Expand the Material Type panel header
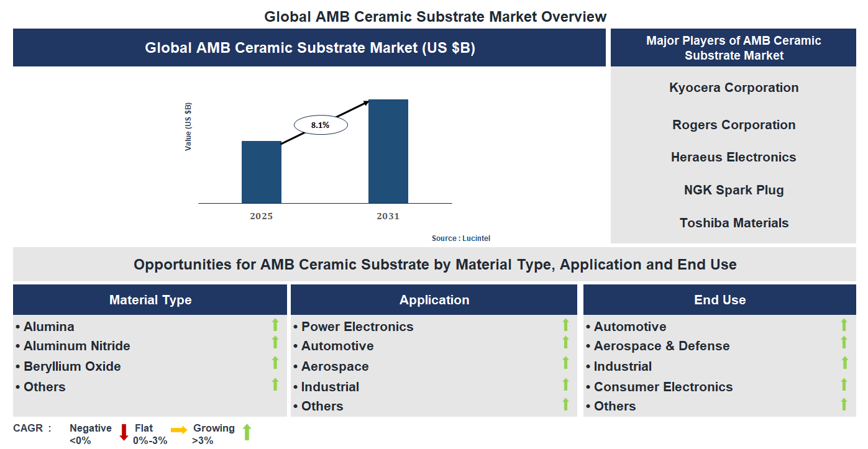Image resolution: width=868 pixels, height=449 pixels. click(x=150, y=299)
